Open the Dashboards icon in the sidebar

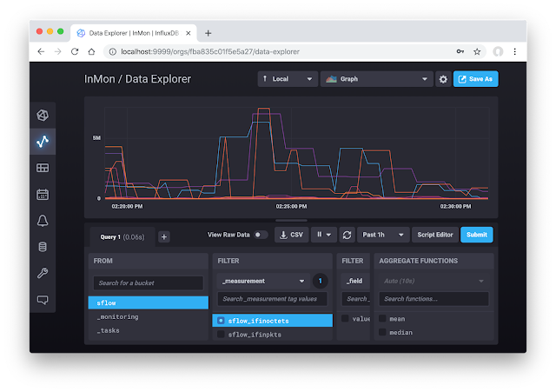click(43, 168)
